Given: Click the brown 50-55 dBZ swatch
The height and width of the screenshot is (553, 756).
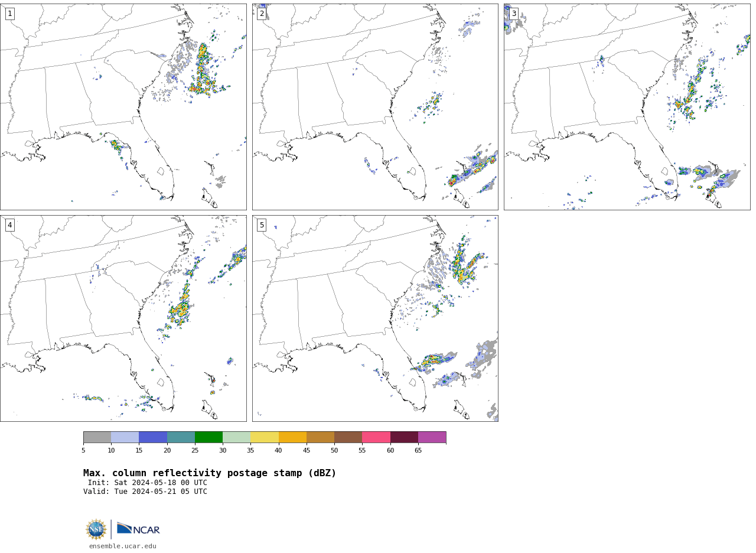Looking at the screenshot, I should click(348, 437).
